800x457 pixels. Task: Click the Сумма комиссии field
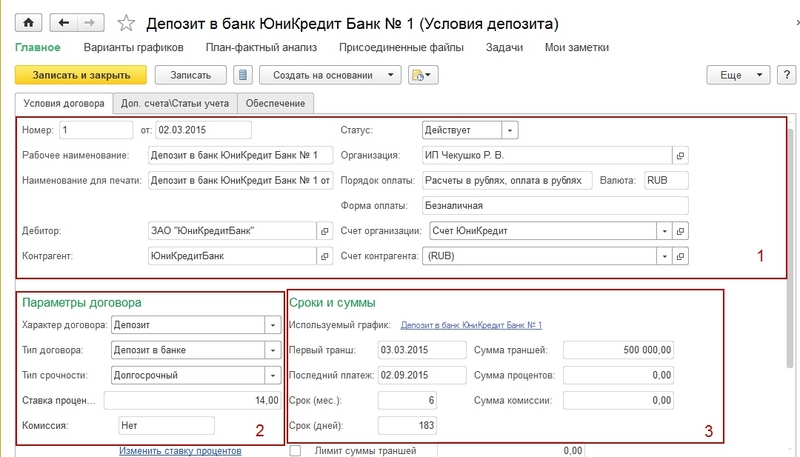(618, 400)
